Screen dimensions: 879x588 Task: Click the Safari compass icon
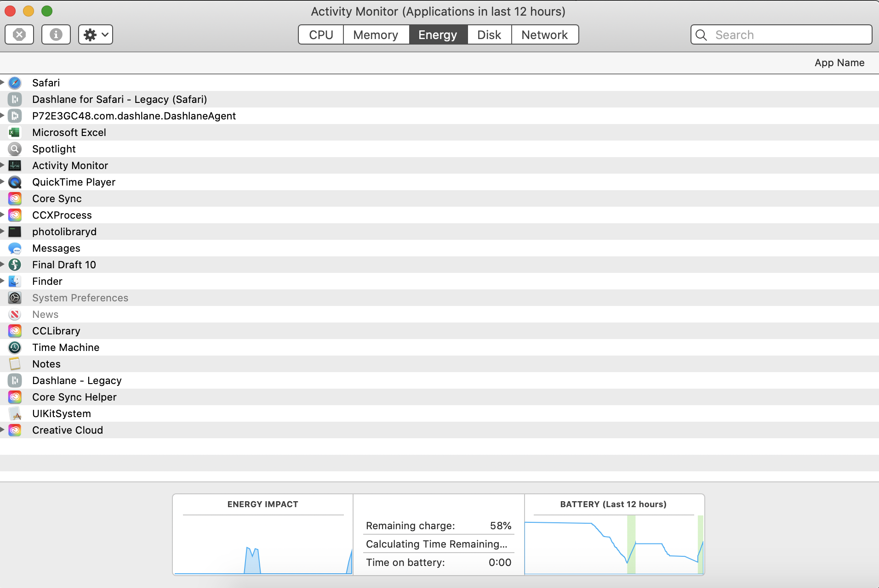(15, 83)
